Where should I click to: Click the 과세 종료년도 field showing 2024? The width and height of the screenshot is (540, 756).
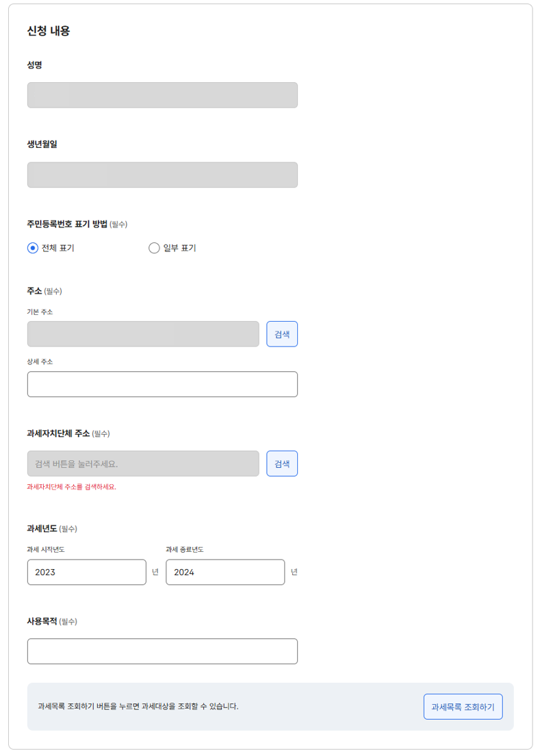[225, 572]
